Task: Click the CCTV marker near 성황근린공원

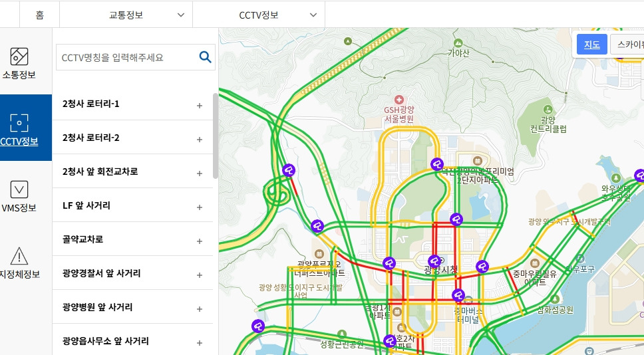Action: click(390, 340)
